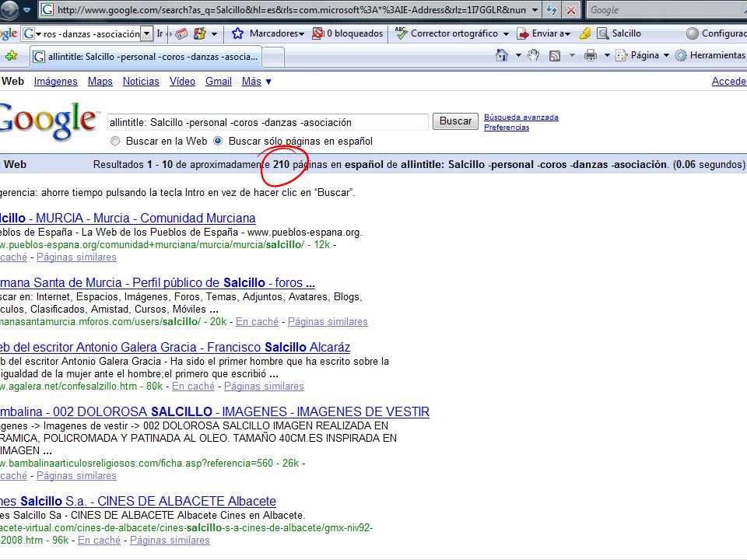
Task: Open the Imágenes search link
Action: [56, 82]
